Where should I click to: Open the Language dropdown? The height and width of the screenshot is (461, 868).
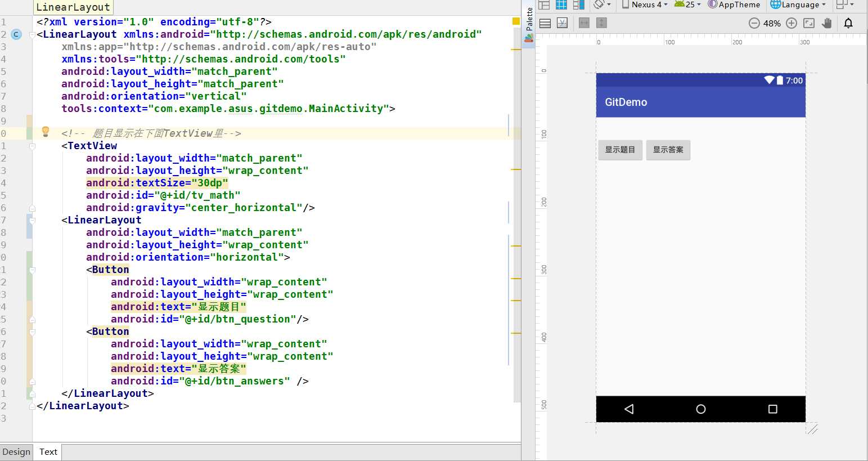click(x=798, y=5)
